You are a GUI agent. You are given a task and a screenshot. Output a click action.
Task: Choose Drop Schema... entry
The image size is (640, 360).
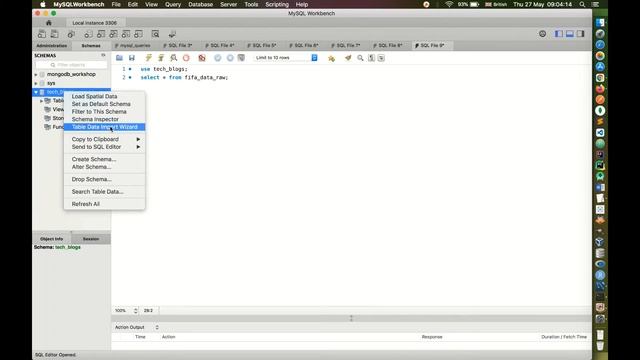(104, 179)
